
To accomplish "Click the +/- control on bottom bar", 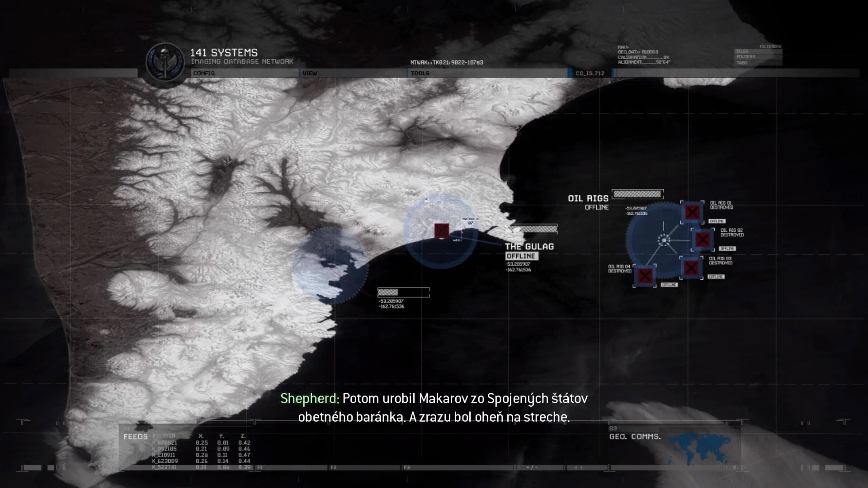I will (533, 468).
